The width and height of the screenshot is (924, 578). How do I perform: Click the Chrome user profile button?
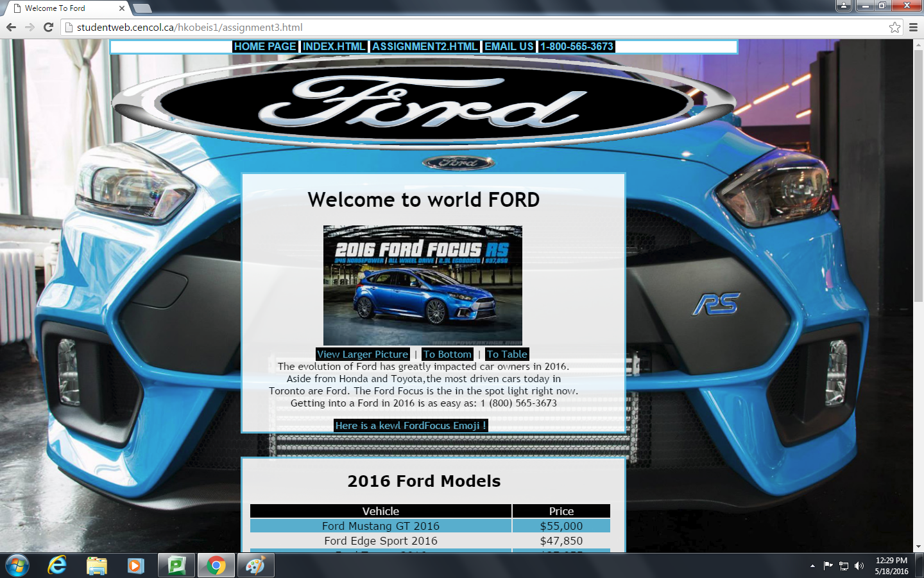[844, 6]
